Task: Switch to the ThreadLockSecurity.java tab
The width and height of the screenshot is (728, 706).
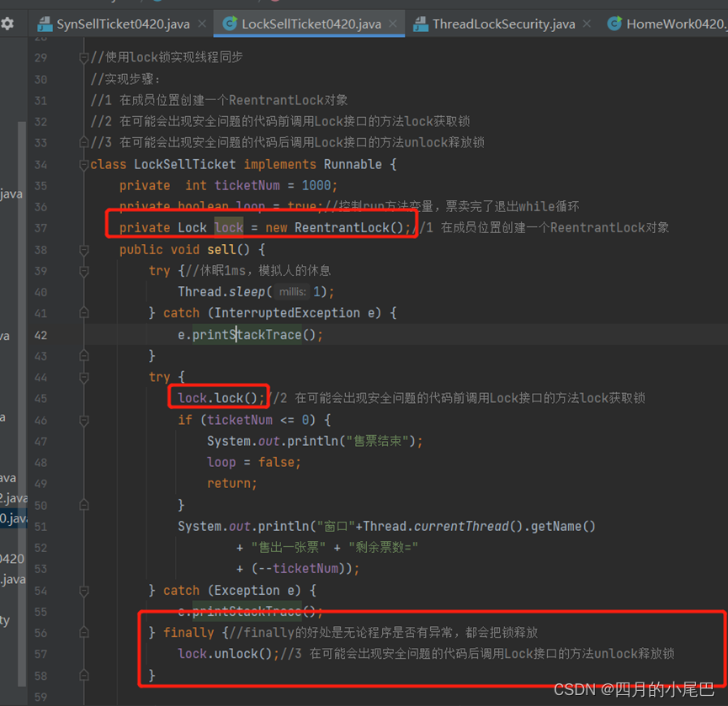Action: tap(503, 24)
